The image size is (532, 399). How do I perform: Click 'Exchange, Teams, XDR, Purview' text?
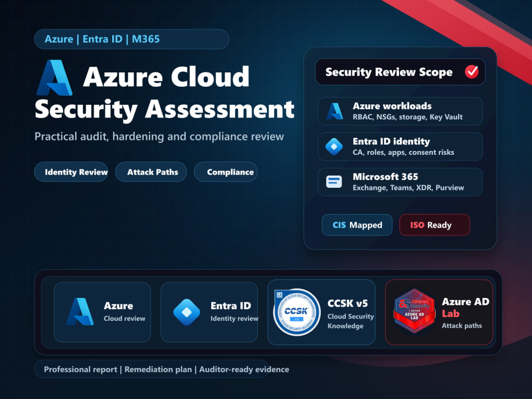point(408,188)
